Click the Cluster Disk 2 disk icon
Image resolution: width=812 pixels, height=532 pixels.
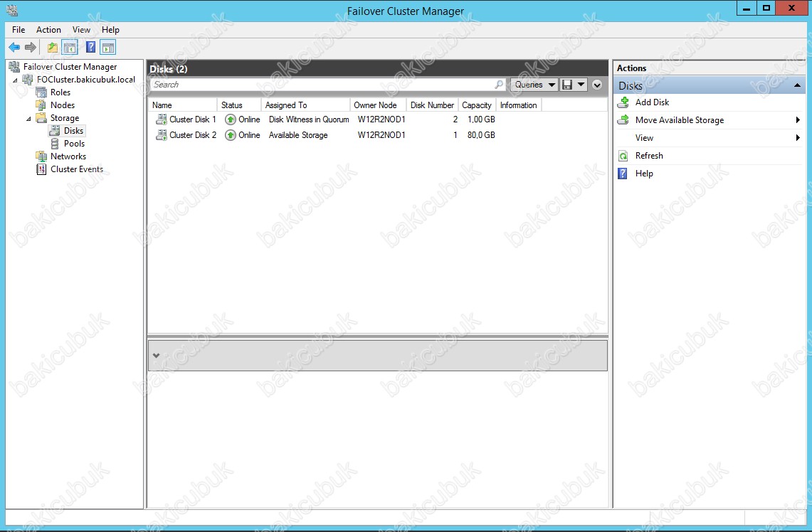click(x=162, y=135)
